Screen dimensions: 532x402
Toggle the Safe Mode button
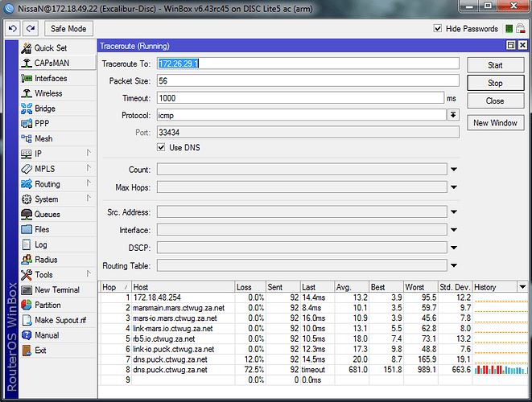(x=68, y=28)
